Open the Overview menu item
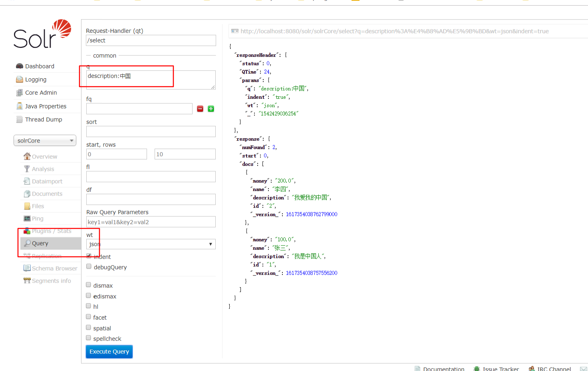The width and height of the screenshot is (588, 371). 44,157
